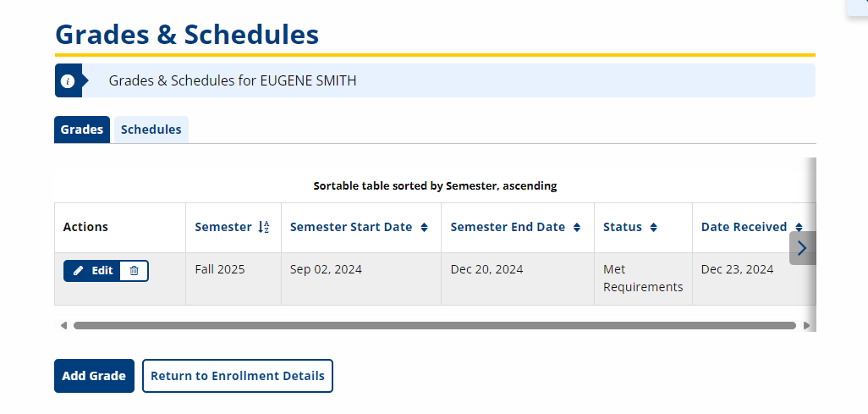Click the info icon beside Eugene Smith banner
Image resolution: width=868 pixels, height=414 pixels.
68,81
